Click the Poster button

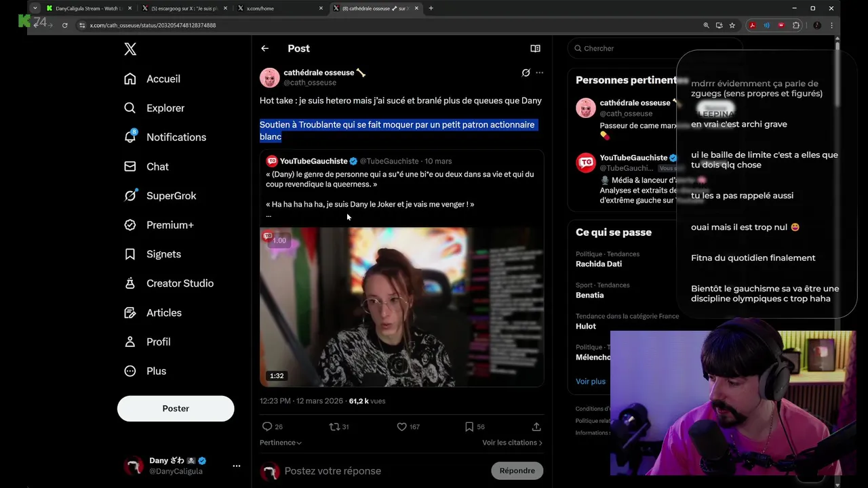pyautogui.click(x=176, y=409)
